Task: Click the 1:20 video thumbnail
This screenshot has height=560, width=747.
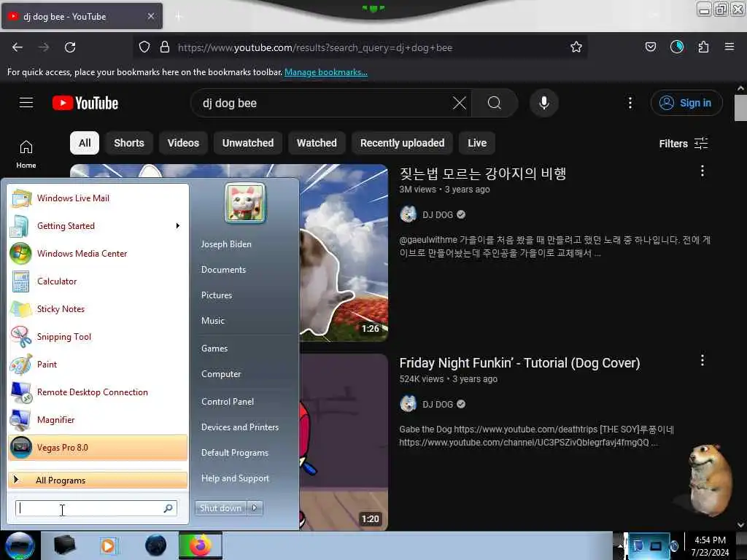Action: tap(344, 442)
